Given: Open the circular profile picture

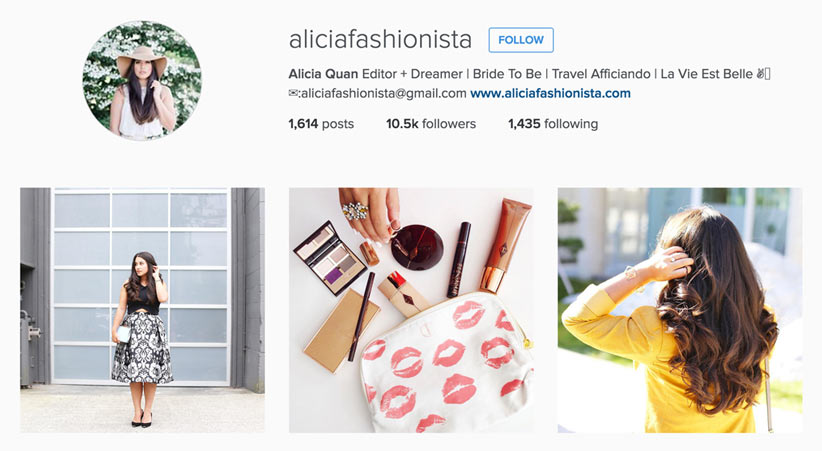Looking at the screenshot, I should (x=142, y=80).
